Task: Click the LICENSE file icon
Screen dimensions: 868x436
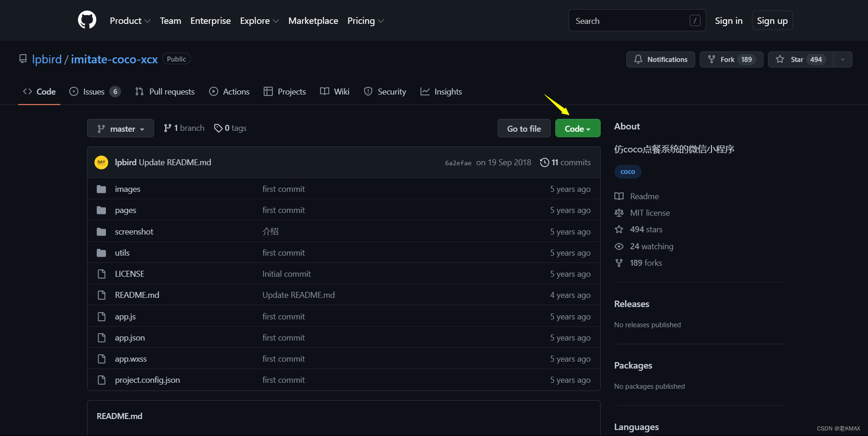Action: 101,274
